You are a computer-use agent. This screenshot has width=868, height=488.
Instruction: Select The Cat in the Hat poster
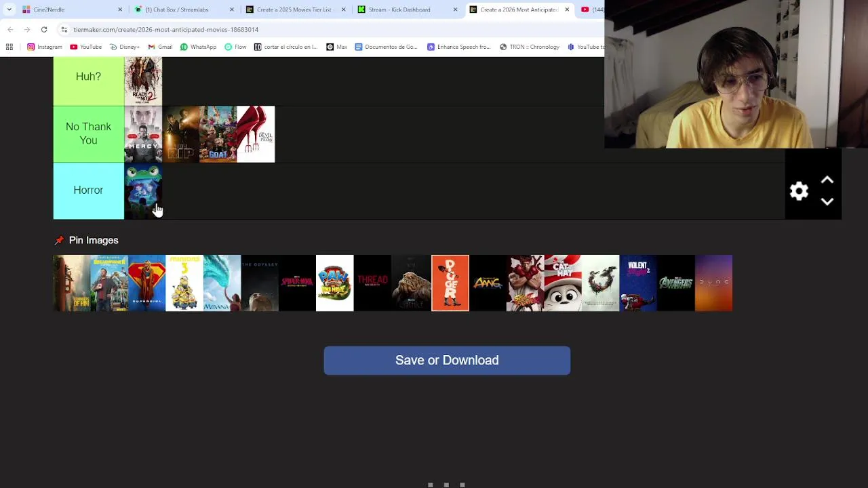point(563,283)
